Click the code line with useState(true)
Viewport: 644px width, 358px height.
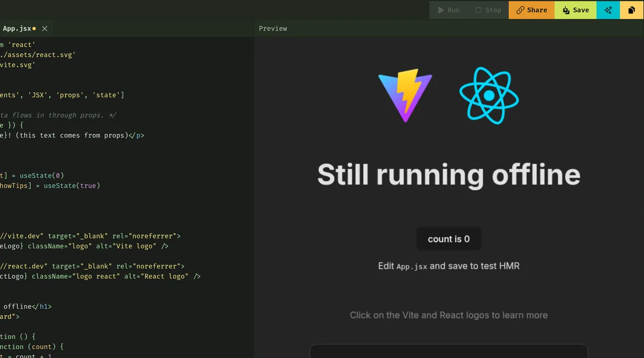[x=50, y=186]
